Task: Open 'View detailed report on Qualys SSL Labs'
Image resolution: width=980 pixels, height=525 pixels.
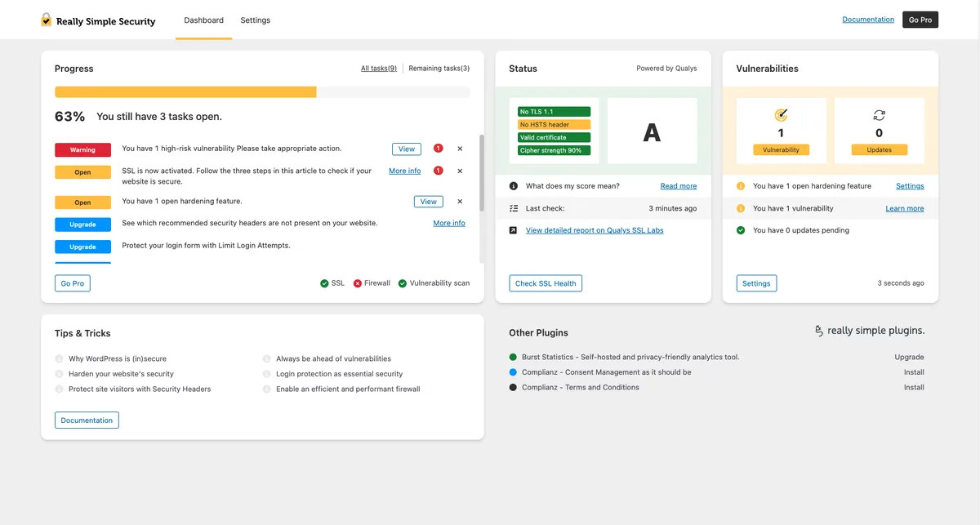Action: click(x=595, y=230)
